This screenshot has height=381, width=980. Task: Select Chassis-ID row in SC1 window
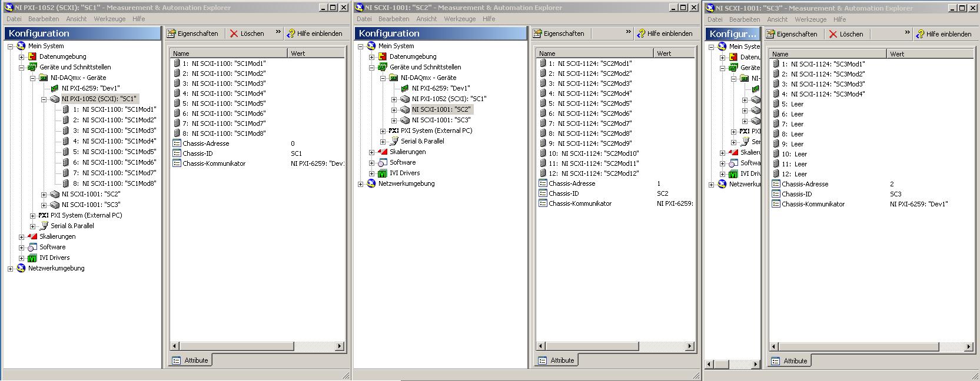197,153
